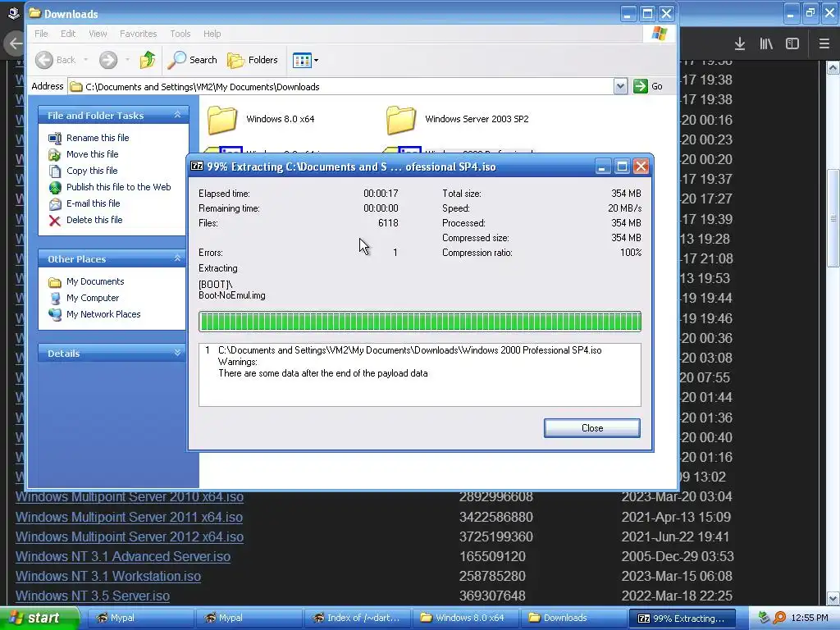Toggle the browser sidebar icon
This screenshot has height=630, width=840.
[x=792, y=44]
